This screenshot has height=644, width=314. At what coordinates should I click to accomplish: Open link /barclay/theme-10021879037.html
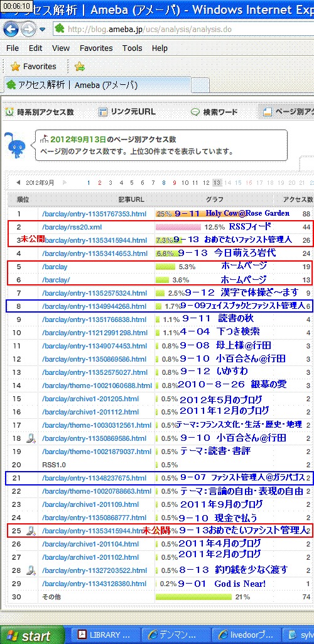(x=97, y=452)
